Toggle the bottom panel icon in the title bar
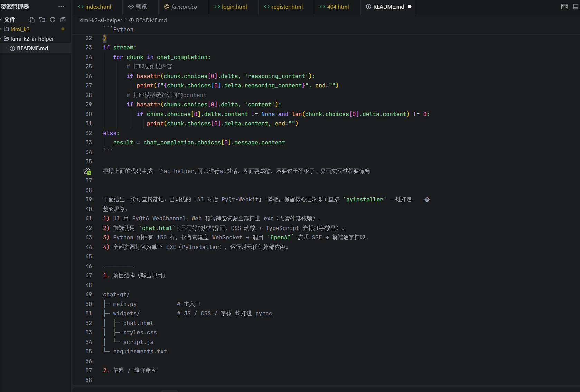The width and height of the screenshot is (580, 392). coord(576,7)
